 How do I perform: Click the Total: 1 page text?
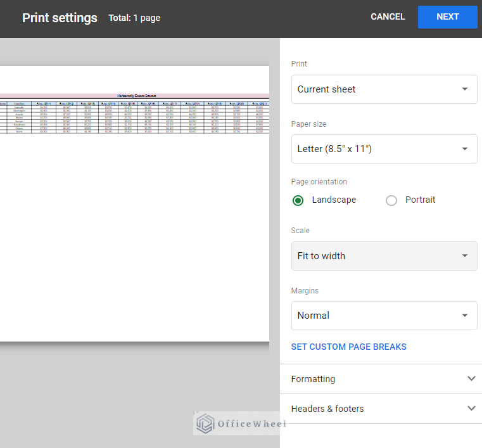(134, 18)
